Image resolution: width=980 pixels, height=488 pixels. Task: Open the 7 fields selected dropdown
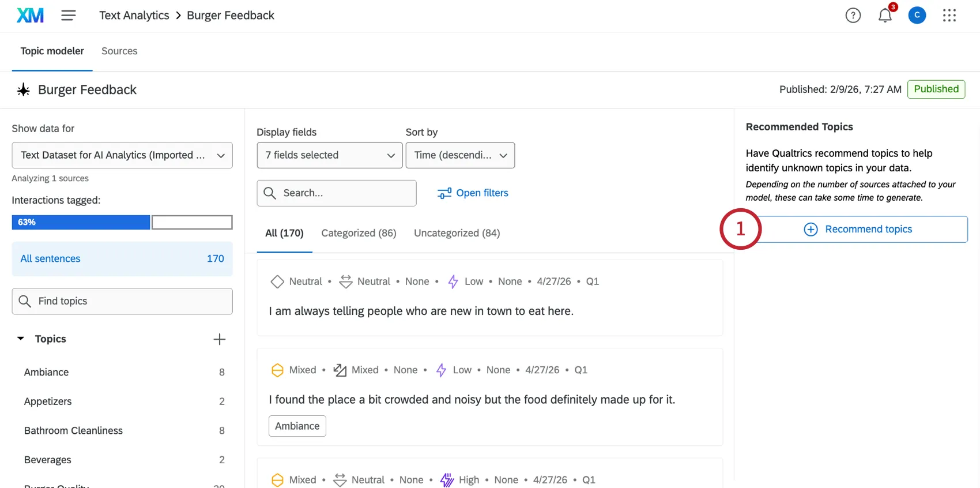330,155
